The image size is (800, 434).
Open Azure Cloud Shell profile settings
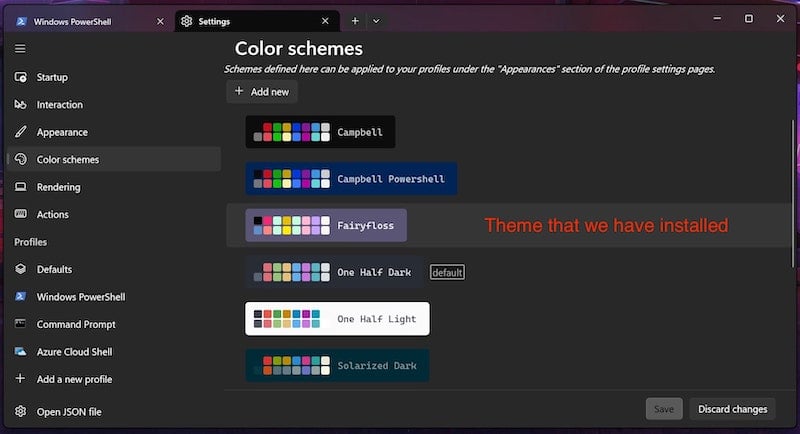coord(114,352)
